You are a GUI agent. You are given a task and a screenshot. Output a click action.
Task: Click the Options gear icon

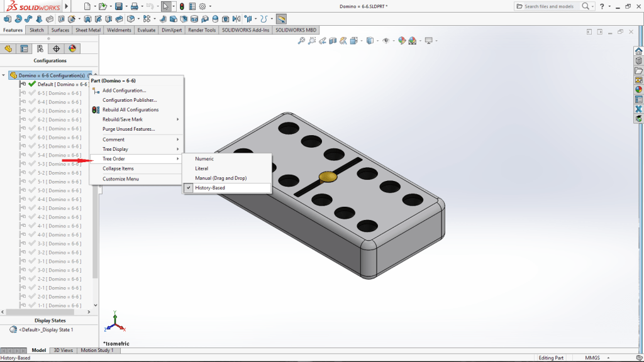[x=202, y=6]
